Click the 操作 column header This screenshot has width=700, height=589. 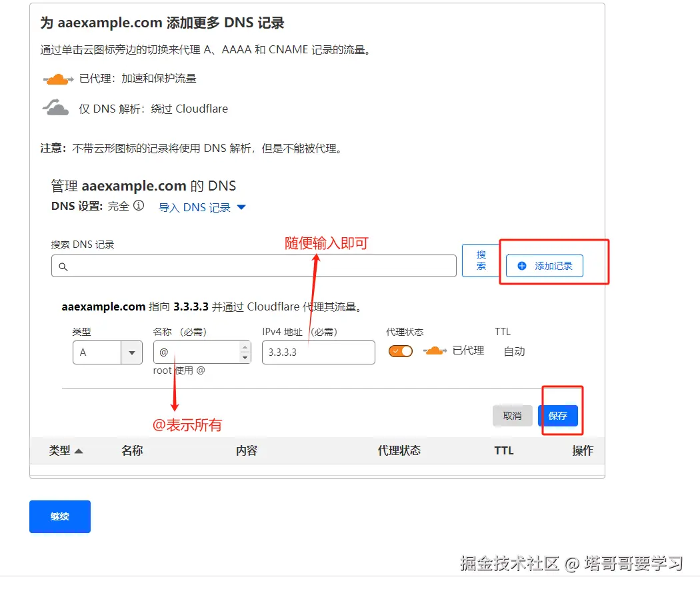tap(583, 450)
